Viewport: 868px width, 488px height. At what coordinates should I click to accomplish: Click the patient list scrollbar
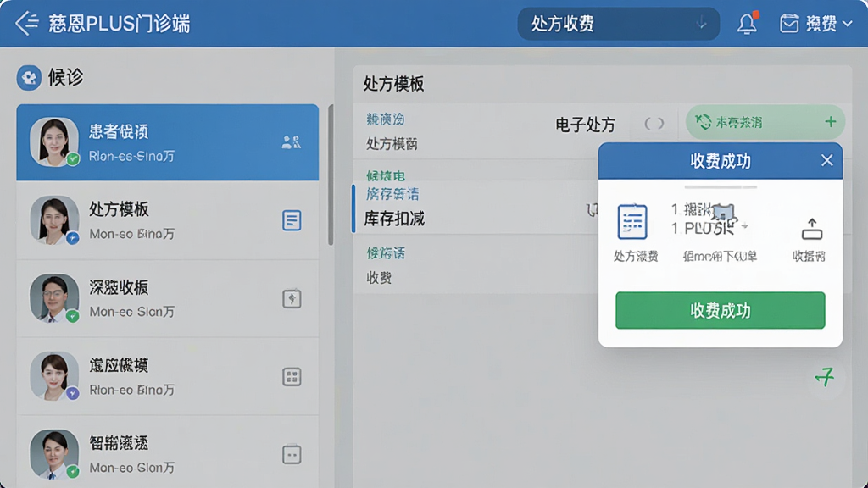331,175
